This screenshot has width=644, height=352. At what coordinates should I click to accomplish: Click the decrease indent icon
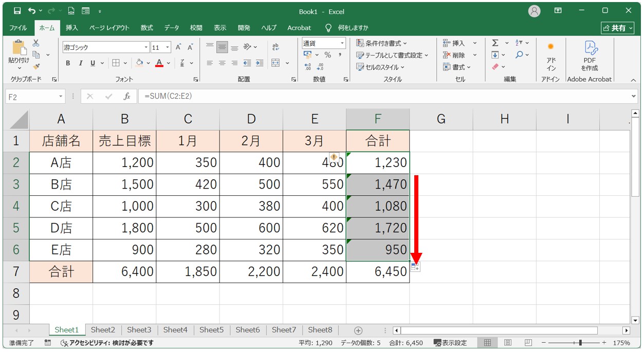(247, 63)
